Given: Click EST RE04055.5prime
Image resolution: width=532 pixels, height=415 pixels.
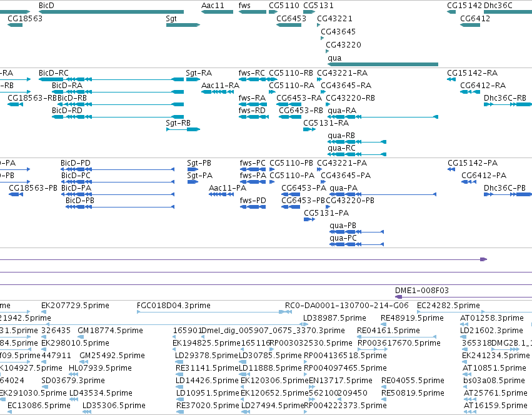Looking at the screenshot, I should coord(383,387).
